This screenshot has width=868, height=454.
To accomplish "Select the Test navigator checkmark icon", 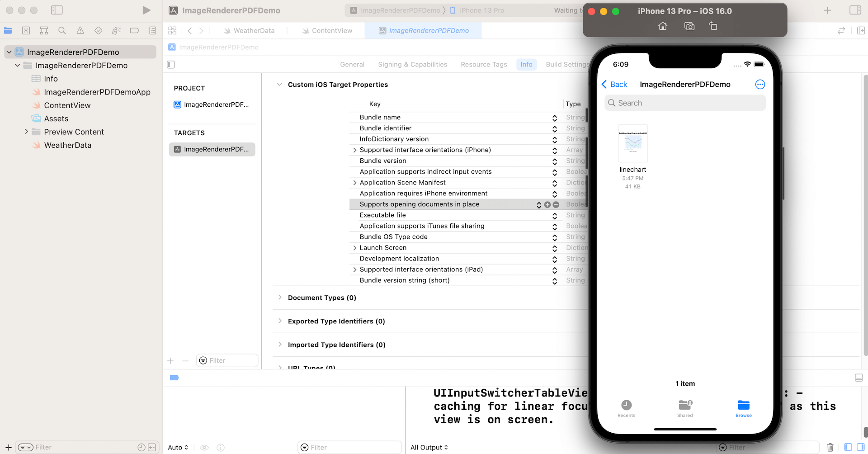I will pyautogui.click(x=98, y=31).
